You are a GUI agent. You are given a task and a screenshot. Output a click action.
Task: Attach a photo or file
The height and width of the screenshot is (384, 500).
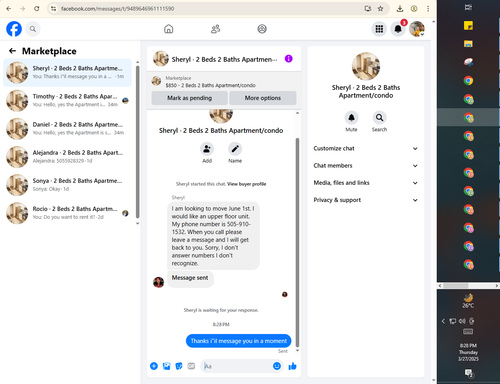coord(166,366)
